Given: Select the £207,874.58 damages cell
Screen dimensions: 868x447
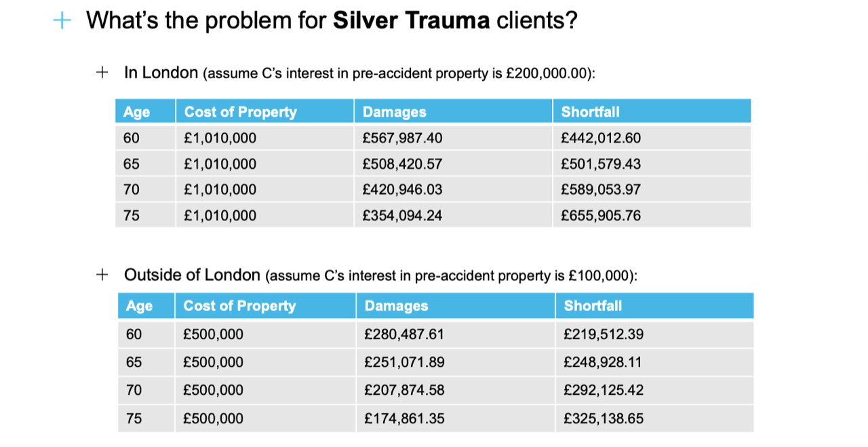Looking at the screenshot, I should [404, 390].
